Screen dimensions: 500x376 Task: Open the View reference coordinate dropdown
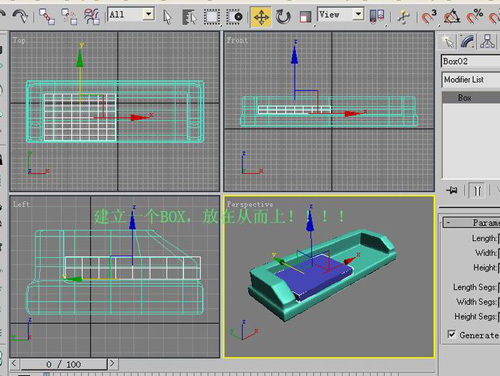click(x=340, y=14)
